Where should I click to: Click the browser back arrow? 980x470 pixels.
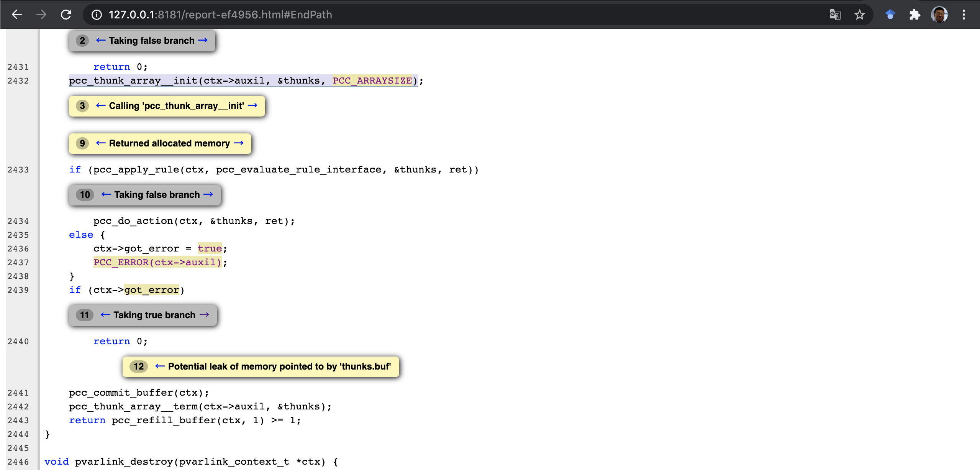pos(17,15)
